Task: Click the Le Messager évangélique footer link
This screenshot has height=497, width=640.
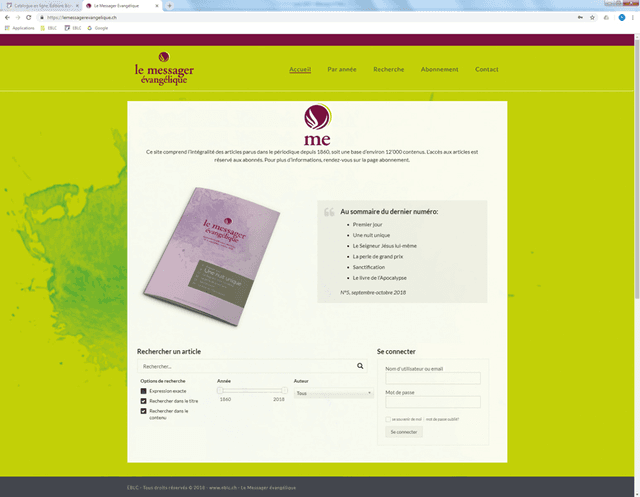Action: click(268, 488)
